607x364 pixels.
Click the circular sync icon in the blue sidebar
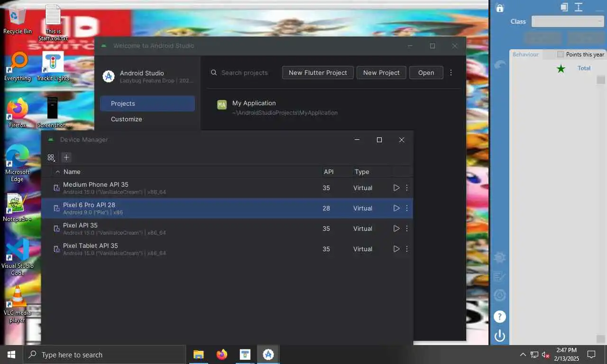point(499,296)
